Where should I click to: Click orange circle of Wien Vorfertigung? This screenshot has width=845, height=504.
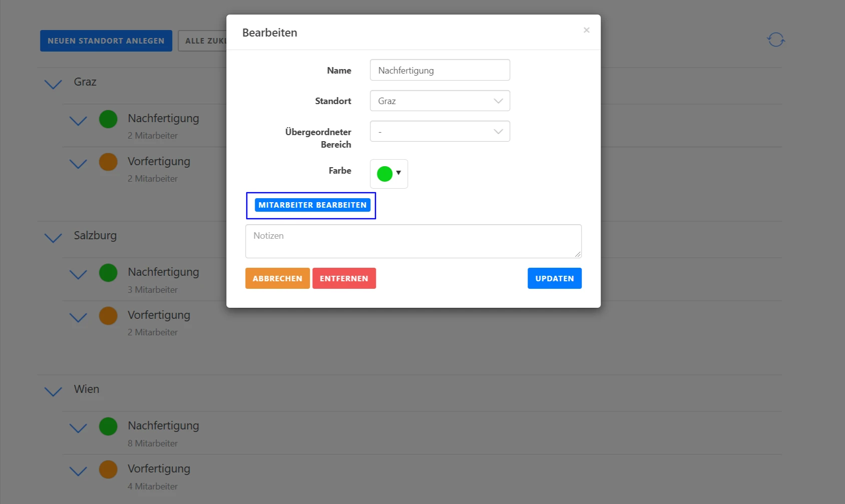[x=108, y=469]
